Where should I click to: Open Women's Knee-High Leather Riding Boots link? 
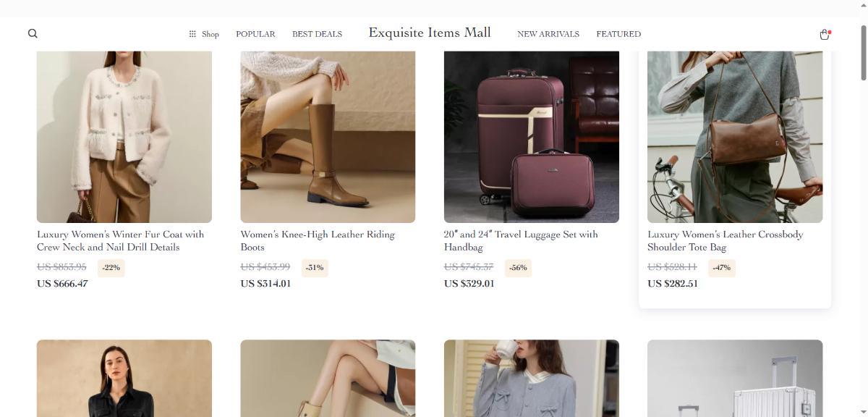pyautogui.click(x=318, y=240)
